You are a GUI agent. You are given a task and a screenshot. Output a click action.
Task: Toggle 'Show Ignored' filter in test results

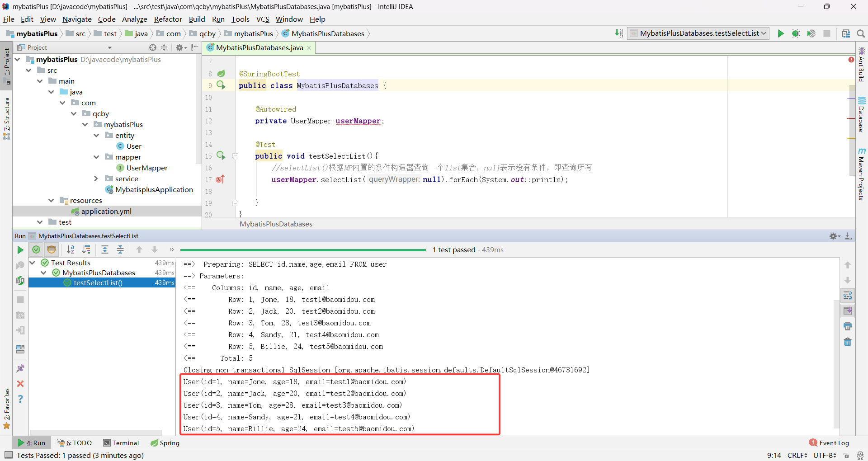51,249
